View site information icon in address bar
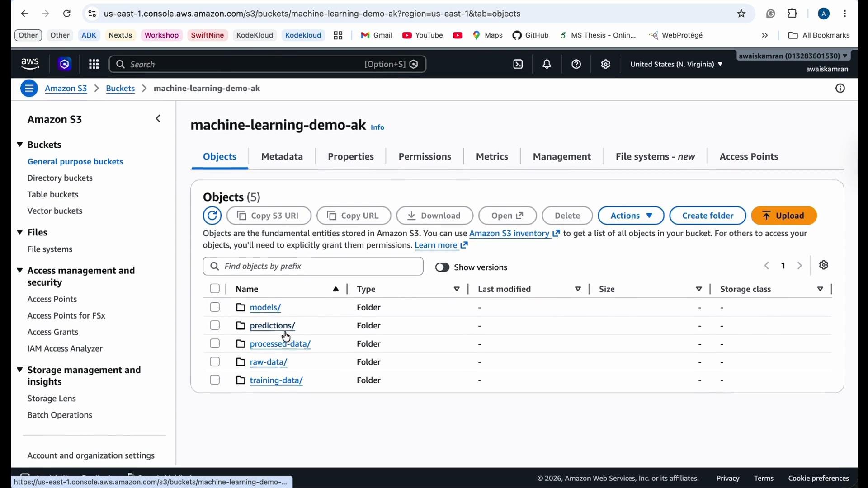This screenshot has width=868, height=488. click(x=92, y=14)
